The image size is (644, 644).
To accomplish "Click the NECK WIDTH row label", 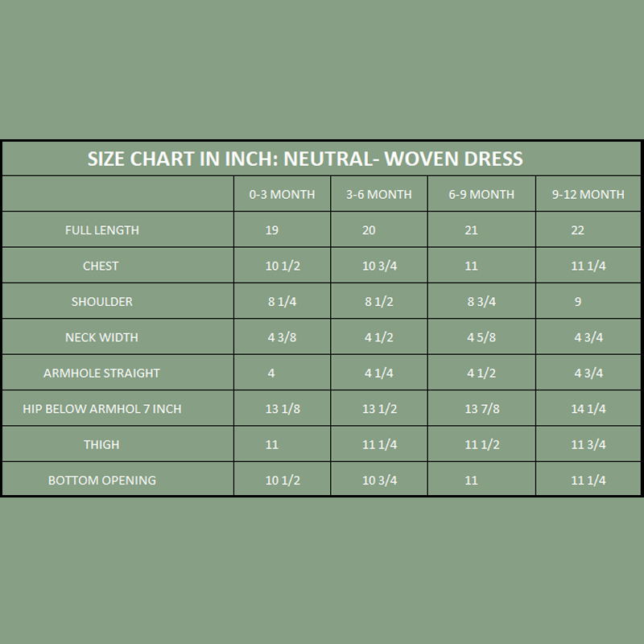I will (101, 337).
